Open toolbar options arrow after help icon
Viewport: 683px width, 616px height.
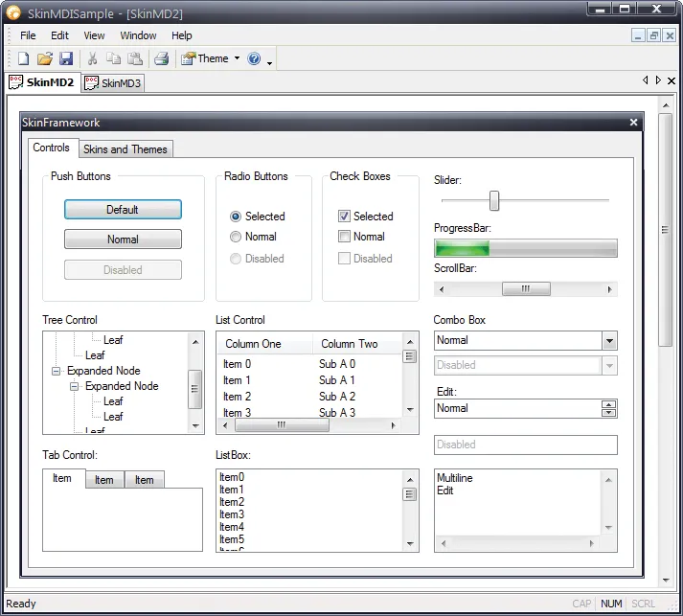click(269, 63)
